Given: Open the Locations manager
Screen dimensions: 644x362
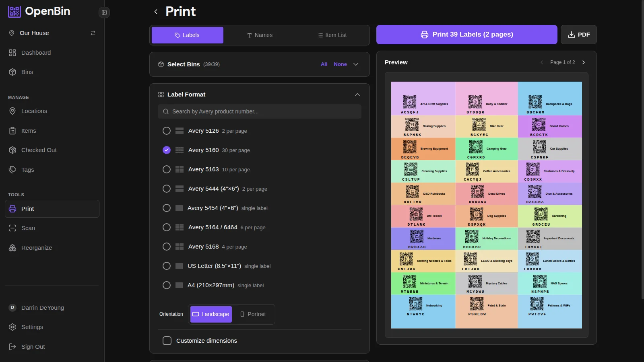Looking at the screenshot, I should point(34,111).
